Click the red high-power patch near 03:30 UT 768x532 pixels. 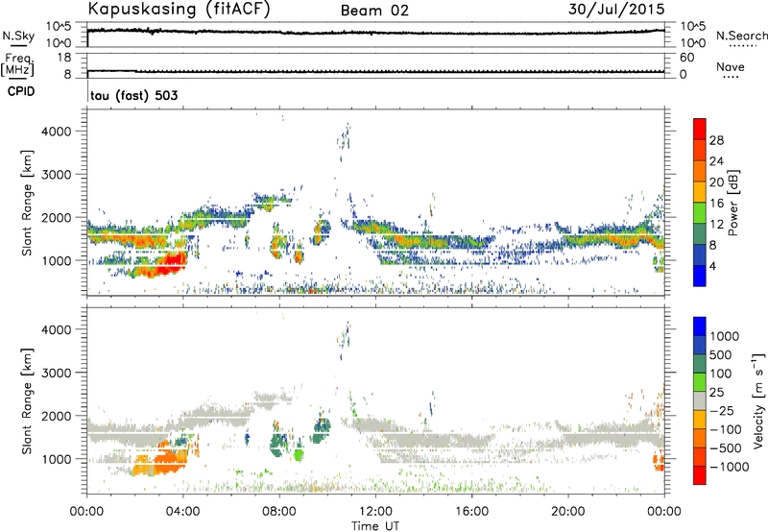171,263
